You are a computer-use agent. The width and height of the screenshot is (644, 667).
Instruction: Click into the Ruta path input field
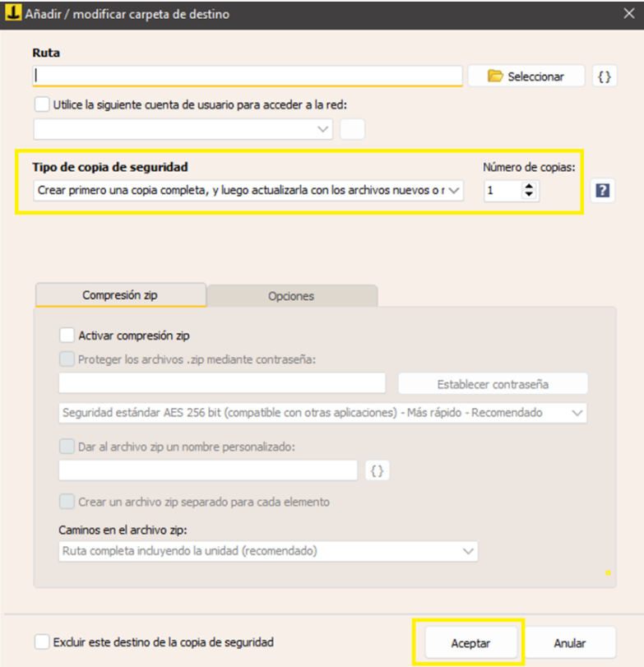point(247,76)
